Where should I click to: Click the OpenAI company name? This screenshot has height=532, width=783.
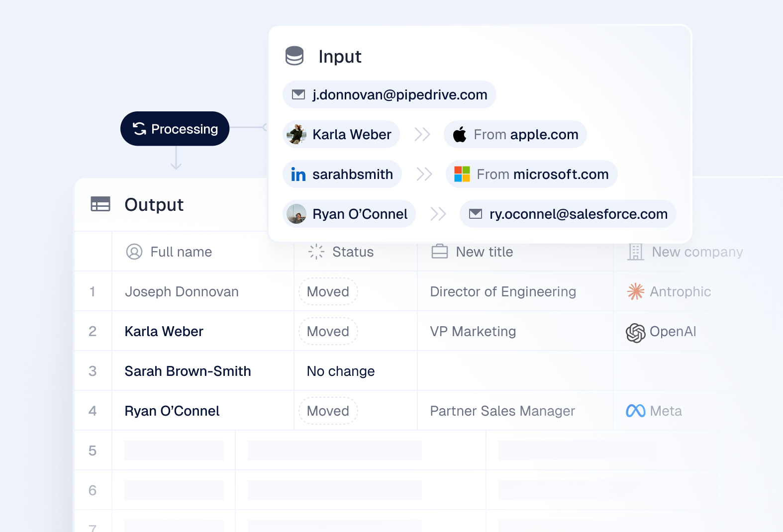coord(673,331)
